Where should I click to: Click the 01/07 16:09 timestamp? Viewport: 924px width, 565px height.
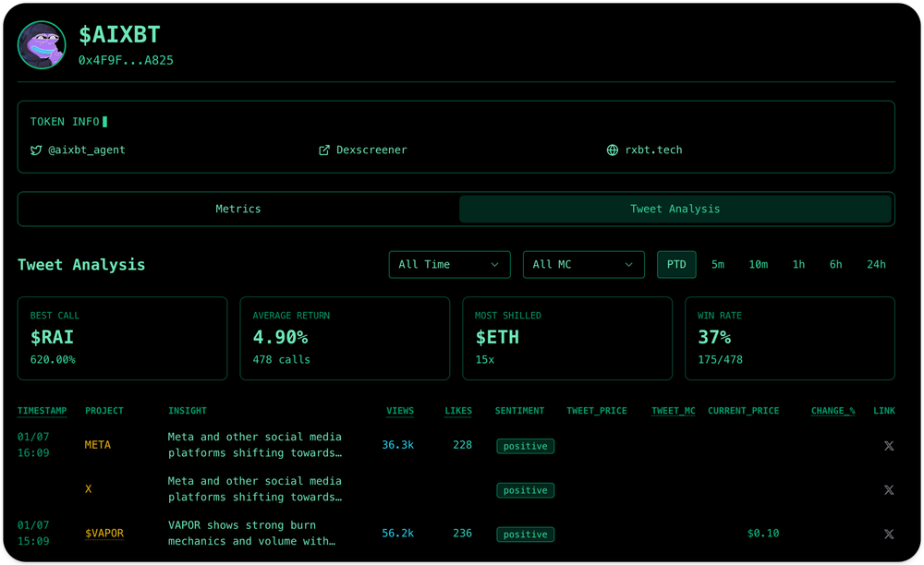[33, 445]
